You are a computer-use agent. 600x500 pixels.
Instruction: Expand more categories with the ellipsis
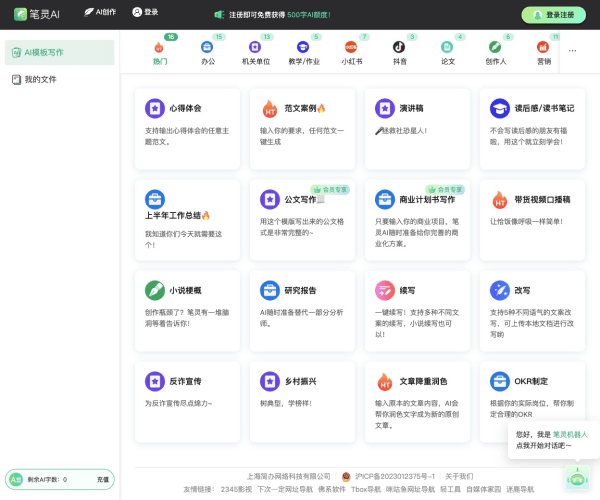[x=572, y=49]
